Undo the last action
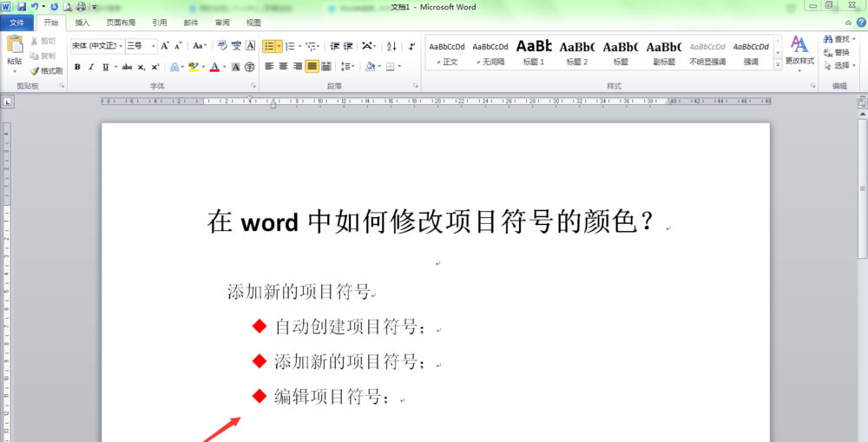 coord(35,7)
